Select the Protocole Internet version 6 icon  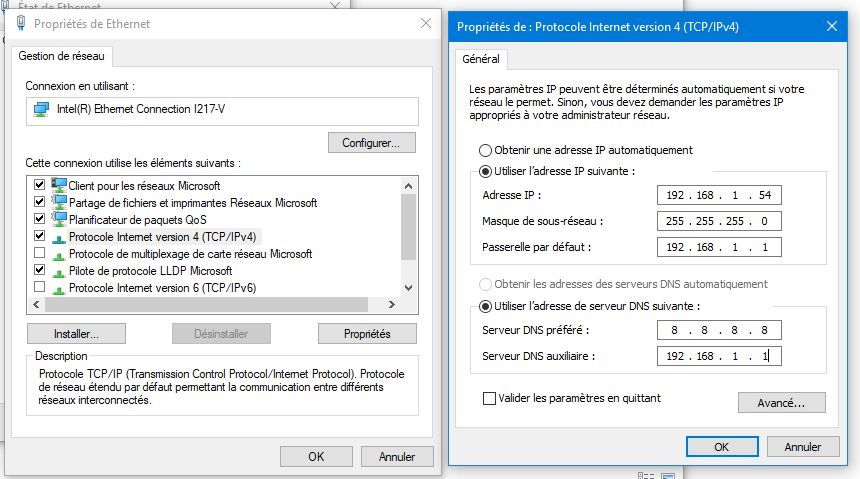coord(59,288)
